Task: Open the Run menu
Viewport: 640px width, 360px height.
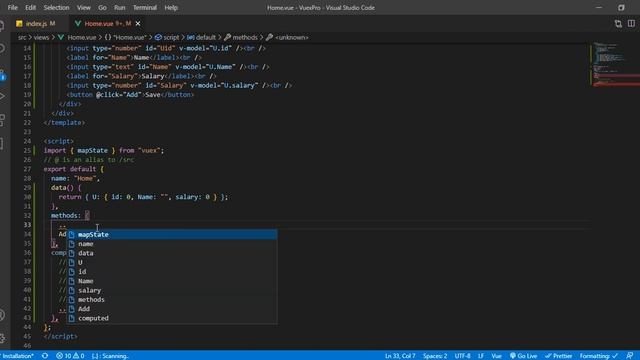Action: tap(120, 7)
